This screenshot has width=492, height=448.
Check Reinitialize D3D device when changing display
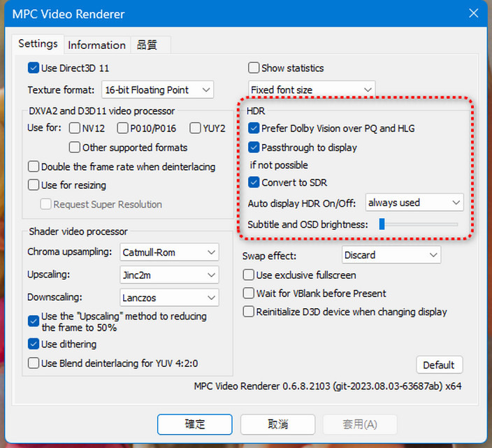click(x=248, y=312)
